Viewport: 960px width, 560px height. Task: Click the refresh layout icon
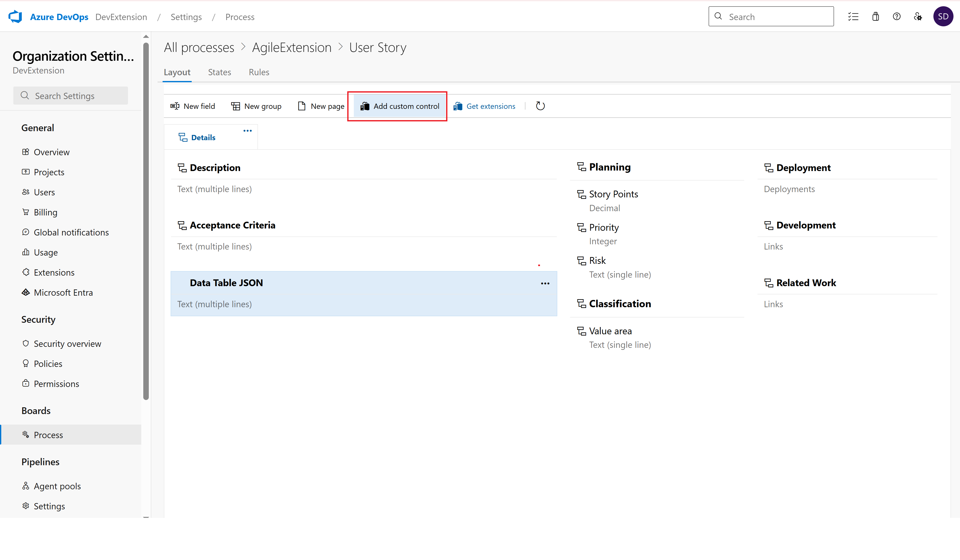coord(540,106)
